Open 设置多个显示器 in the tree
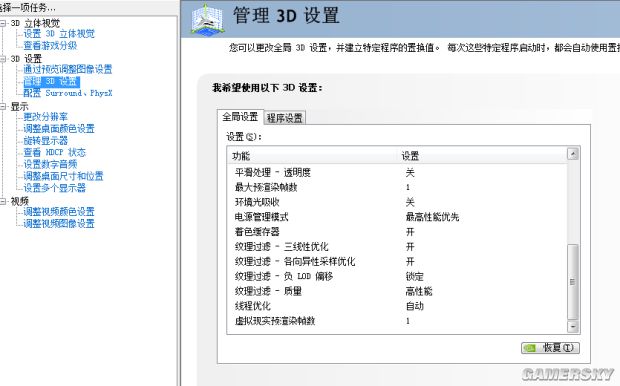The height and width of the screenshot is (386, 620). coord(55,188)
